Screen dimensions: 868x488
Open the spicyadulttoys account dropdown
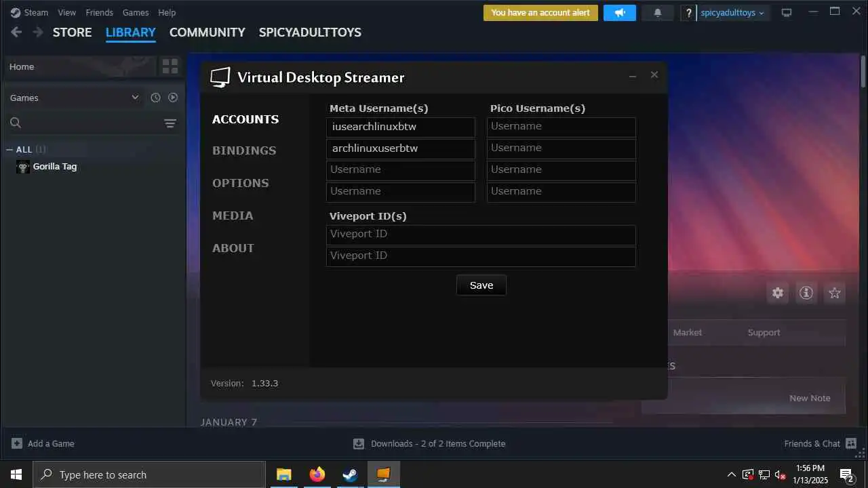[732, 12]
